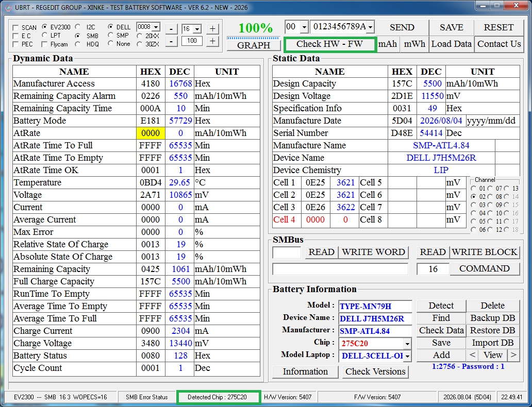Click minus button beside the 16 dropdown
Image resolution: width=532 pixels, height=407 pixels.
pos(171,29)
